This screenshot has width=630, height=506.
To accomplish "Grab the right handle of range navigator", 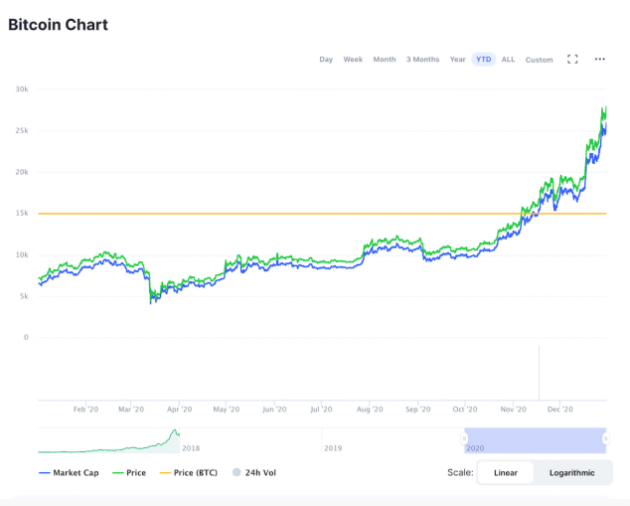I will [605, 438].
